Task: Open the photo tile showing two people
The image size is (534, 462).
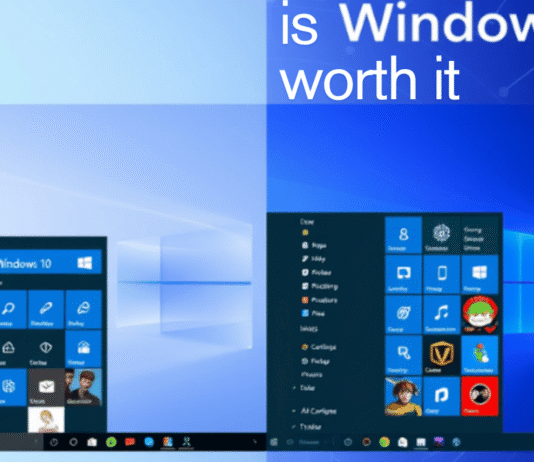Action: (83, 387)
